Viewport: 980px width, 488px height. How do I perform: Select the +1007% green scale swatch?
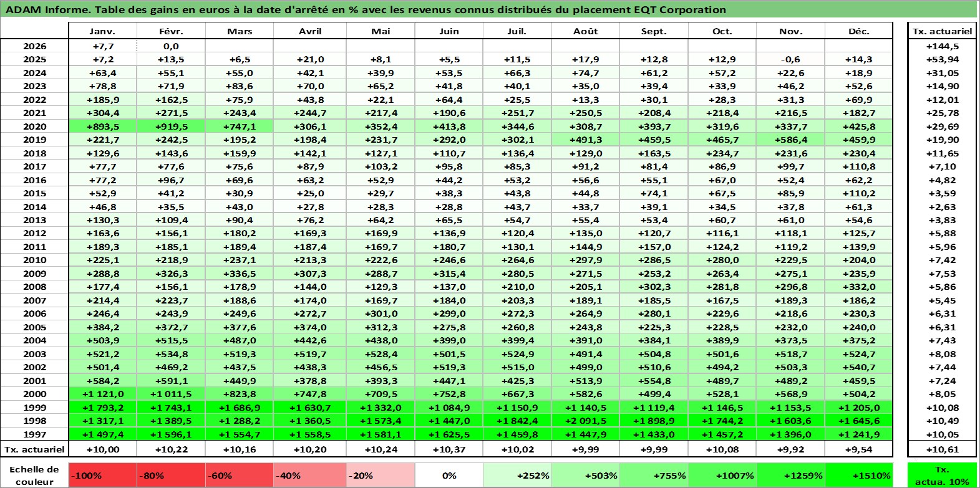click(722, 475)
